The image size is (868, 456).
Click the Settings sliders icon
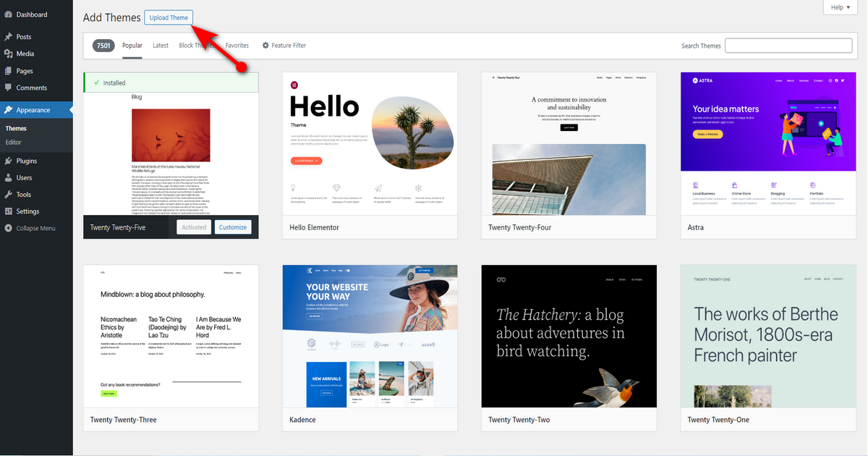click(x=8, y=211)
